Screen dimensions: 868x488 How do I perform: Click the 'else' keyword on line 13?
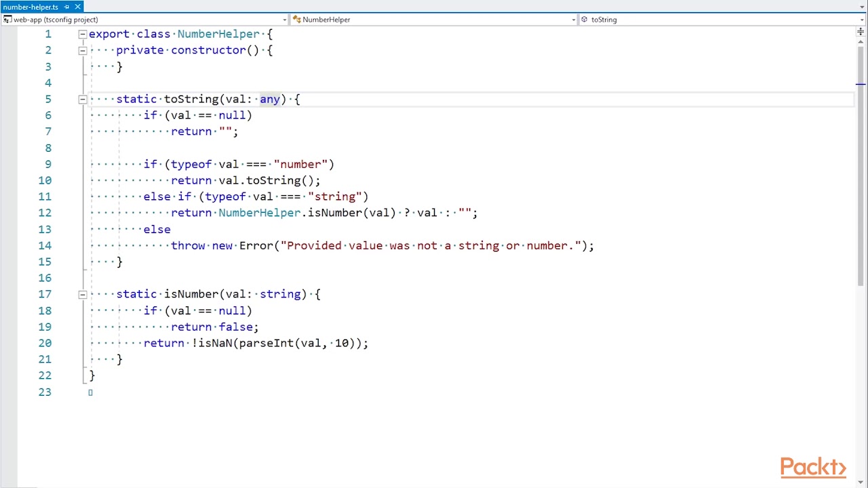tap(157, 229)
